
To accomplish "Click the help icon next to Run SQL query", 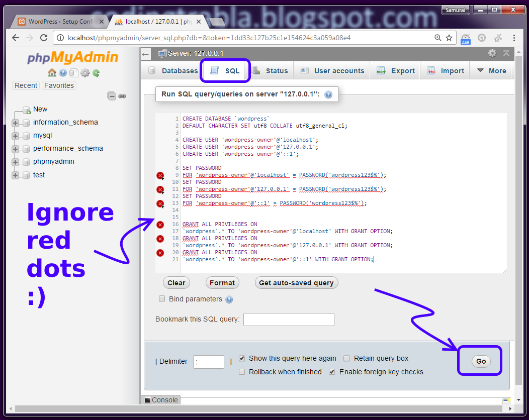I will click(x=329, y=94).
